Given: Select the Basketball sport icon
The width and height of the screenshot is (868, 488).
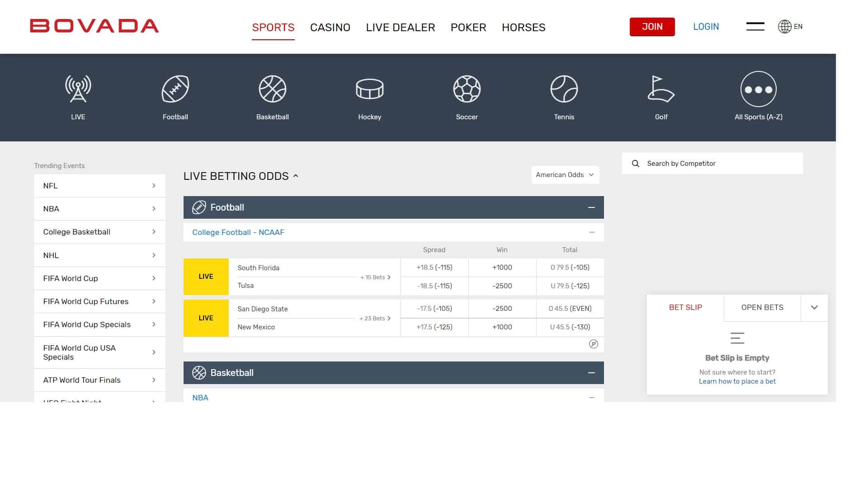Looking at the screenshot, I should coord(273,89).
